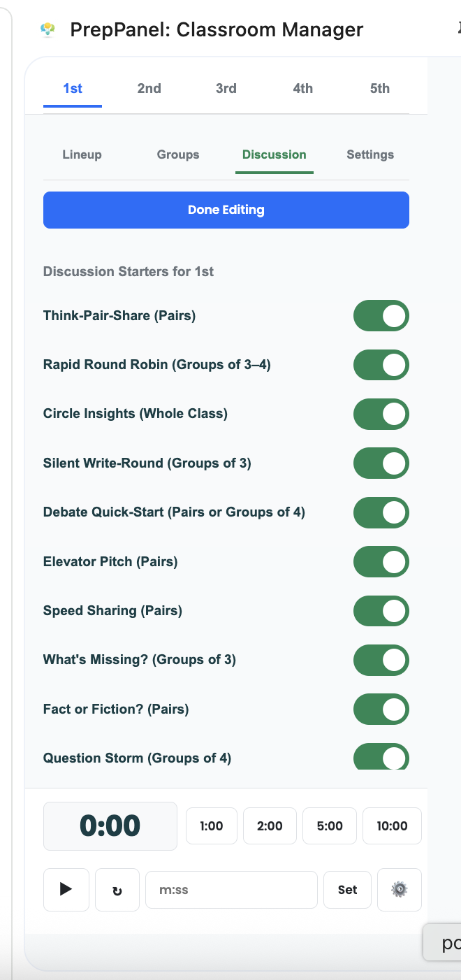Reset the timer with the refresh icon
This screenshot has width=461, height=980.
117,889
